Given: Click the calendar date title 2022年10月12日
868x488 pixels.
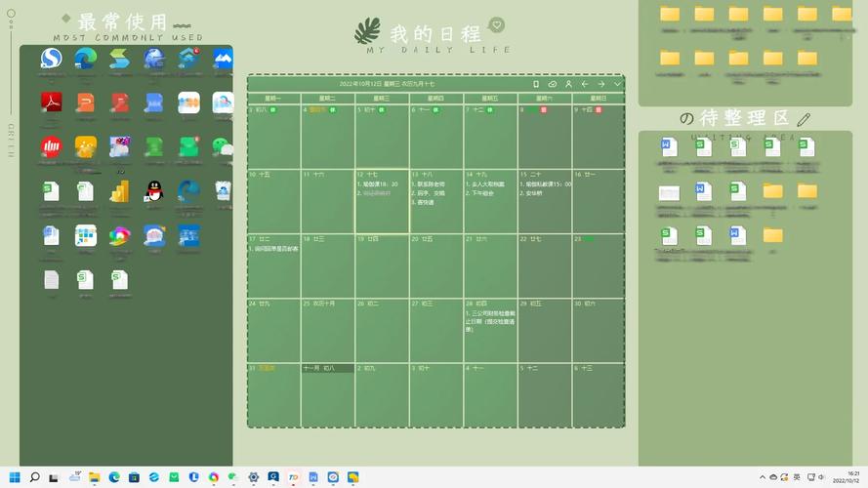Looking at the screenshot, I should tap(387, 84).
